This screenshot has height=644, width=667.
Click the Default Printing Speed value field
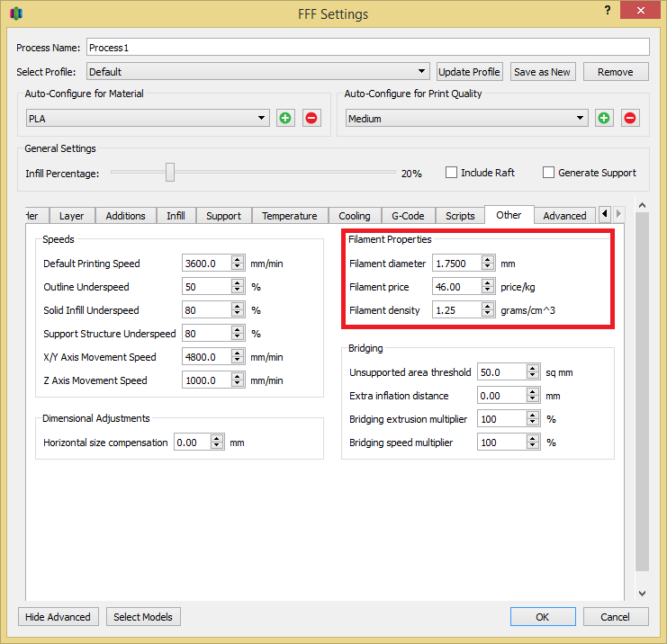(x=207, y=264)
